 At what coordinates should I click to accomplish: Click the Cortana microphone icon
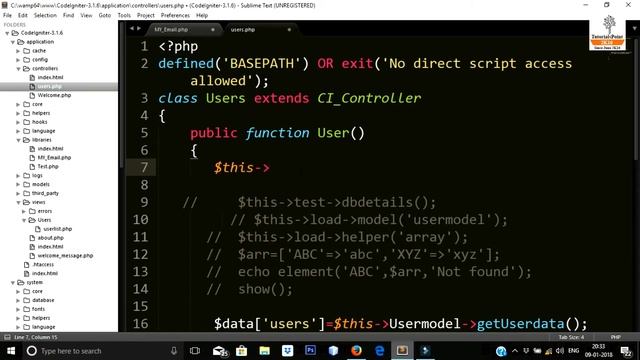coord(174,351)
